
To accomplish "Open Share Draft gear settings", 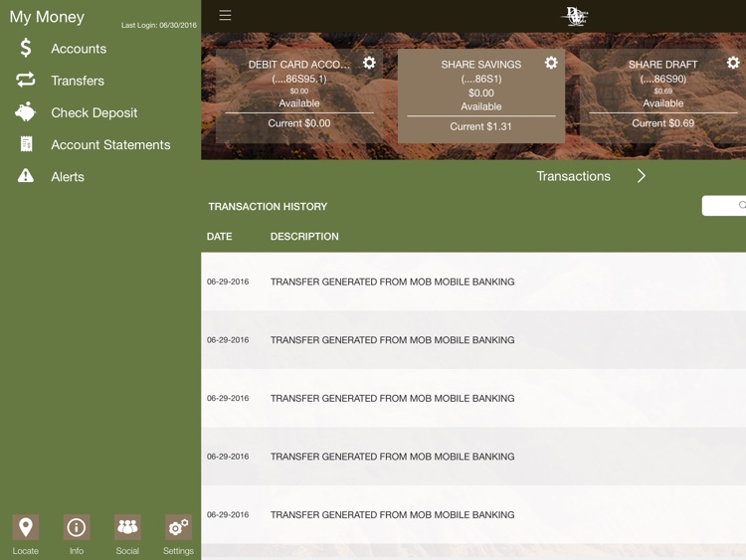I will [x=733, y=63].
